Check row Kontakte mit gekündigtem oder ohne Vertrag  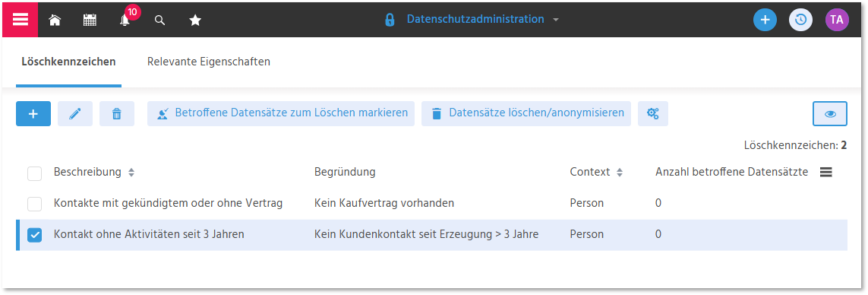click(x=34, y=204)
